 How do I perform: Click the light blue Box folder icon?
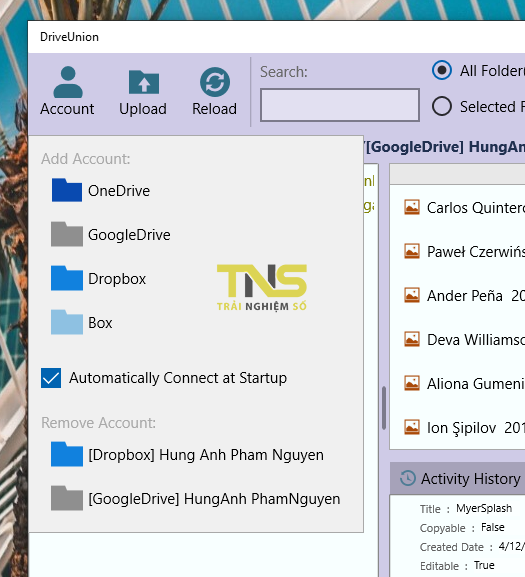point(67,322)
